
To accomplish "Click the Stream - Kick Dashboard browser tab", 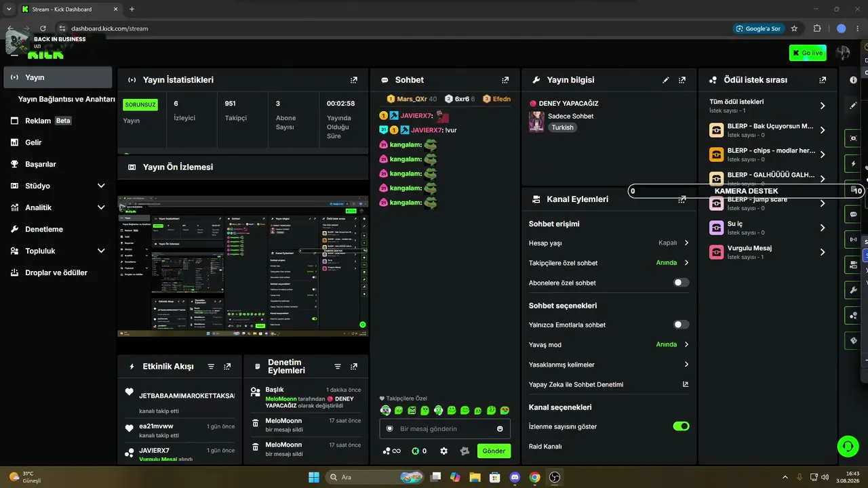I will tap(70, 9).
